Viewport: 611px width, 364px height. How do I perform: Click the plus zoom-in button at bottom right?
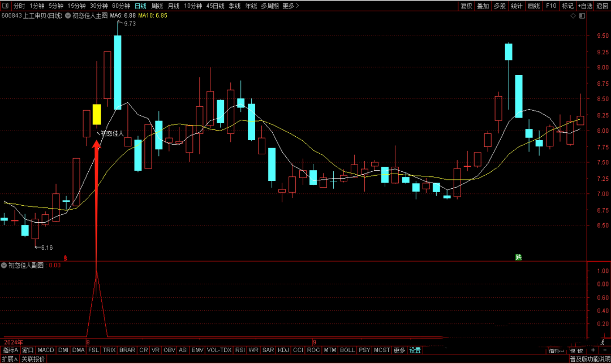coord(592,350)
